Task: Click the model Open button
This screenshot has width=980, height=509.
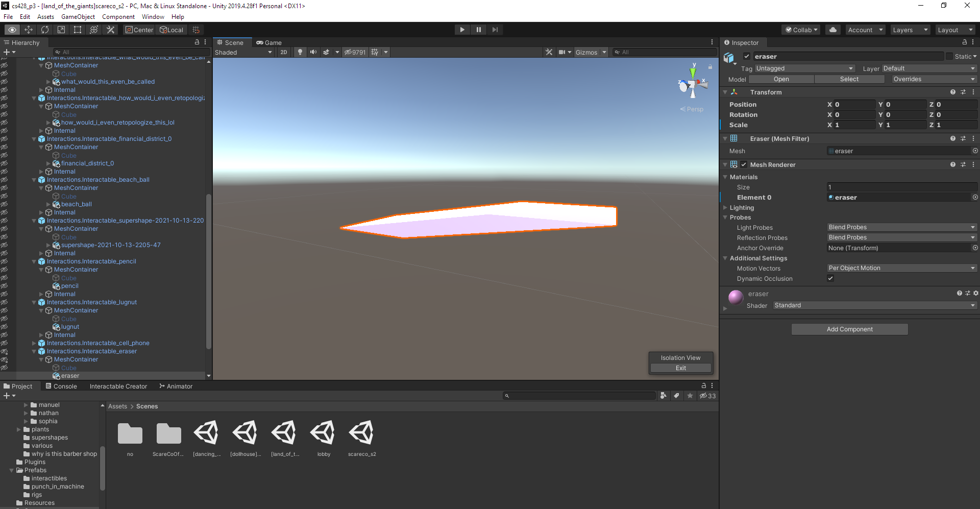Action: click(x=781, y=79)
